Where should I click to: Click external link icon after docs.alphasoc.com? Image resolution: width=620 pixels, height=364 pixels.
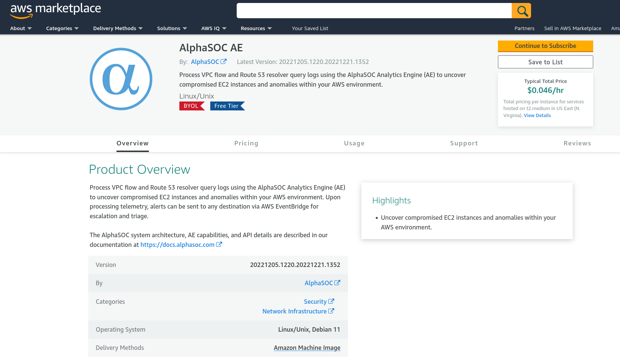(219, 245)
